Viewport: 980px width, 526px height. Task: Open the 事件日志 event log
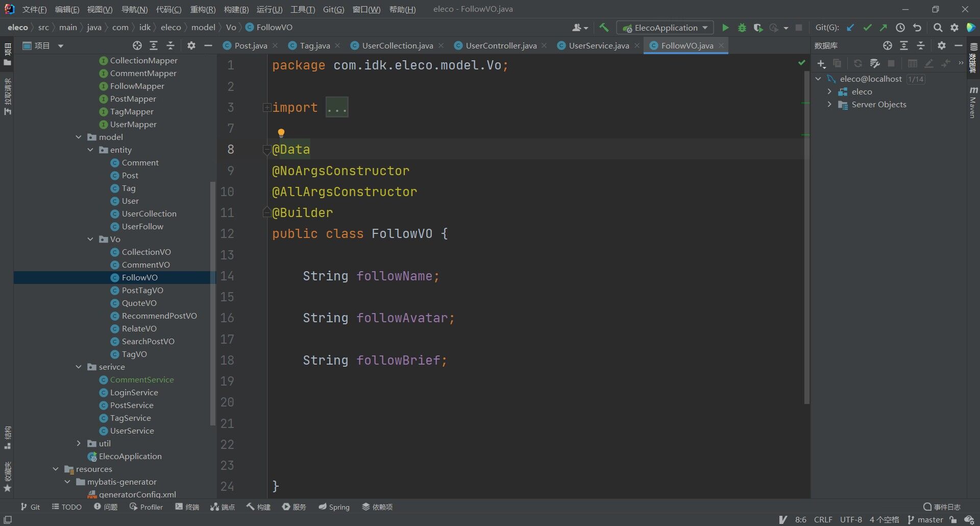tap(942, 507)
